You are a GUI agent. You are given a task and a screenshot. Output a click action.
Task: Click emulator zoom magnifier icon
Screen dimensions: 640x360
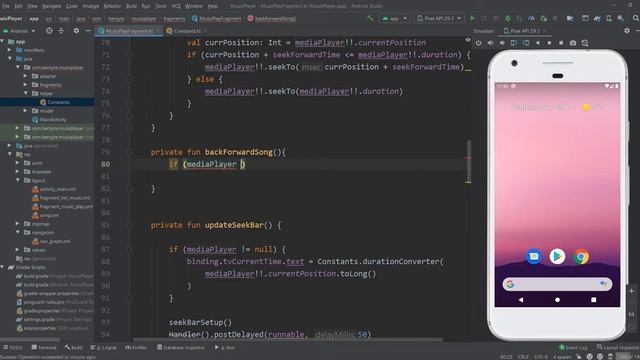point(585,43)
